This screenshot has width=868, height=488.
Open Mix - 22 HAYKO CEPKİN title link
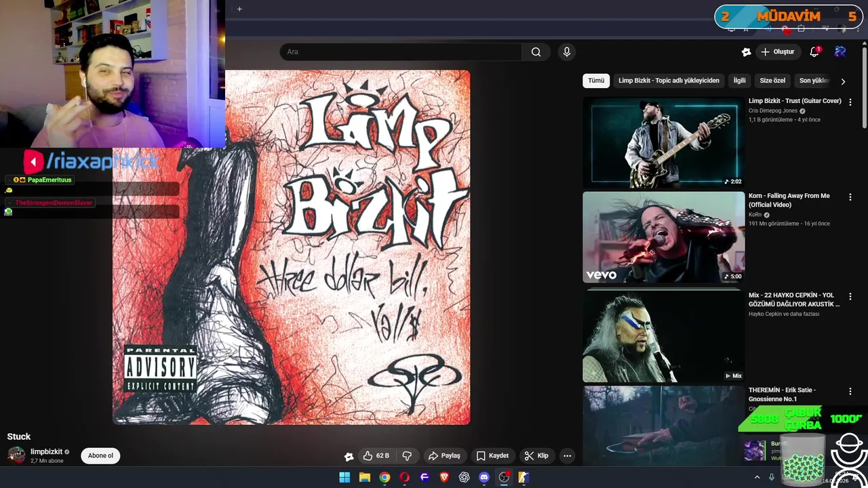[x=794, y=300]
